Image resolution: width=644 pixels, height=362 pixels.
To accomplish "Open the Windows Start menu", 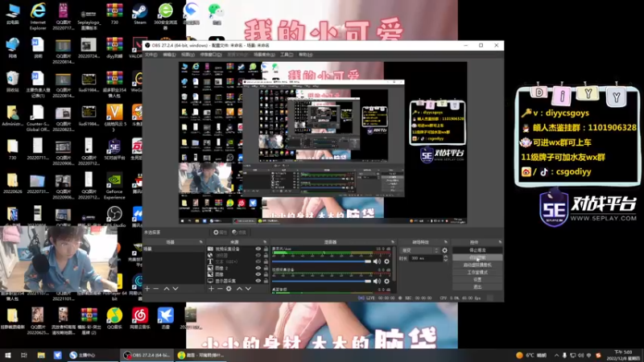I will coord(8,355).
